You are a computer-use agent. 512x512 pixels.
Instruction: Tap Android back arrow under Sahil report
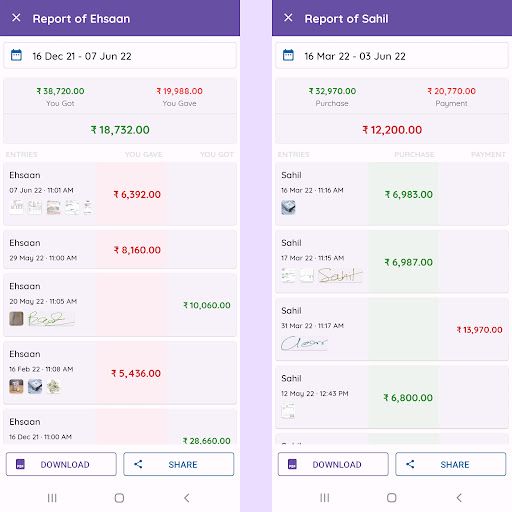click(459, 498)
